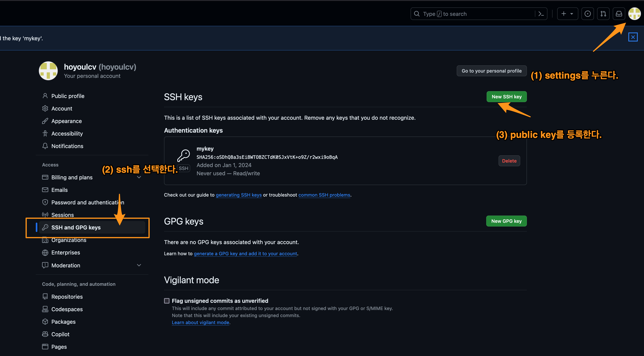
Task: Click the search input field
Action: point(475,13)
